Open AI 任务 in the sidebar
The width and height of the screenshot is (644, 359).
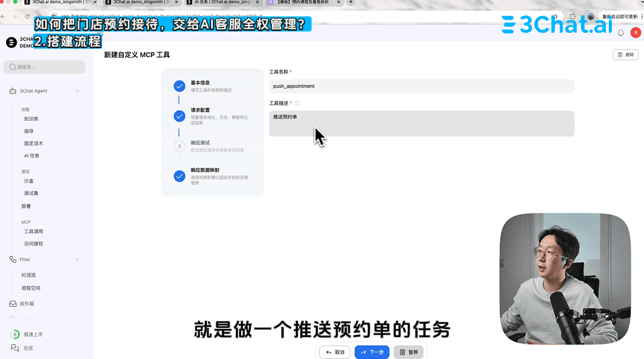(32, 156)
